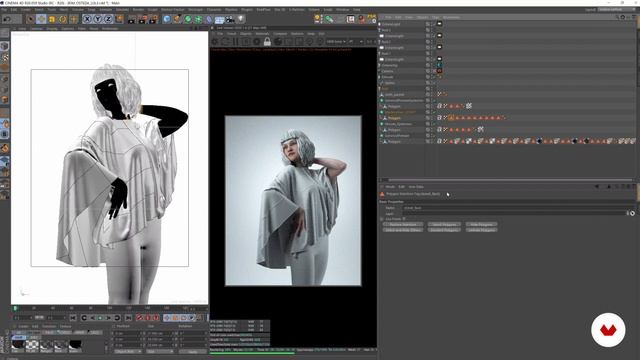Toggle Y axis lock
This screenshot has width=640, height=360.
(x=98, y=19)
